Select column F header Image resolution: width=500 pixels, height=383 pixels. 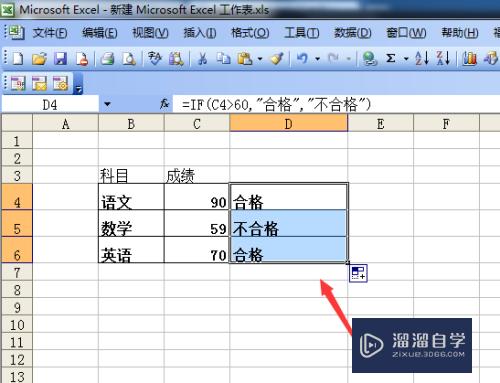[x=446, y=124]
